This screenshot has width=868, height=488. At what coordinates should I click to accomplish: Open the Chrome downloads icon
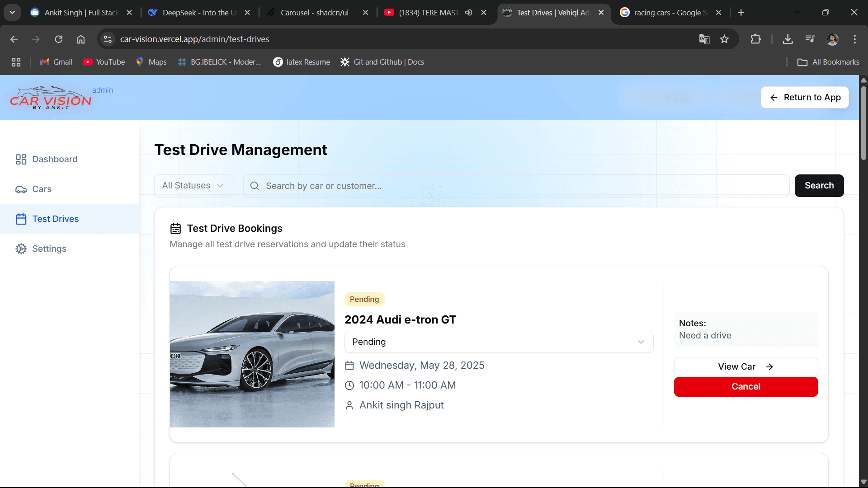[788, 39]
